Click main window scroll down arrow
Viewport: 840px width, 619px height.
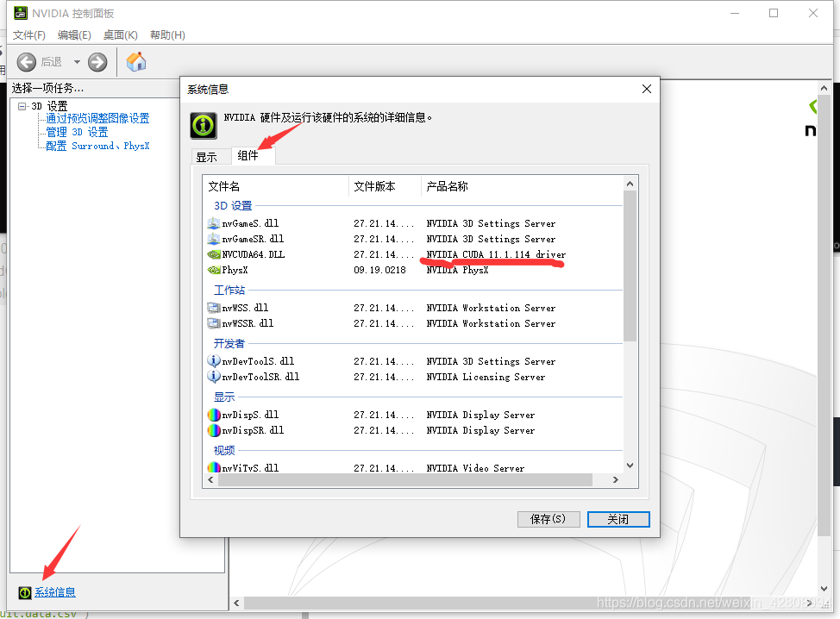click(824, 589)
